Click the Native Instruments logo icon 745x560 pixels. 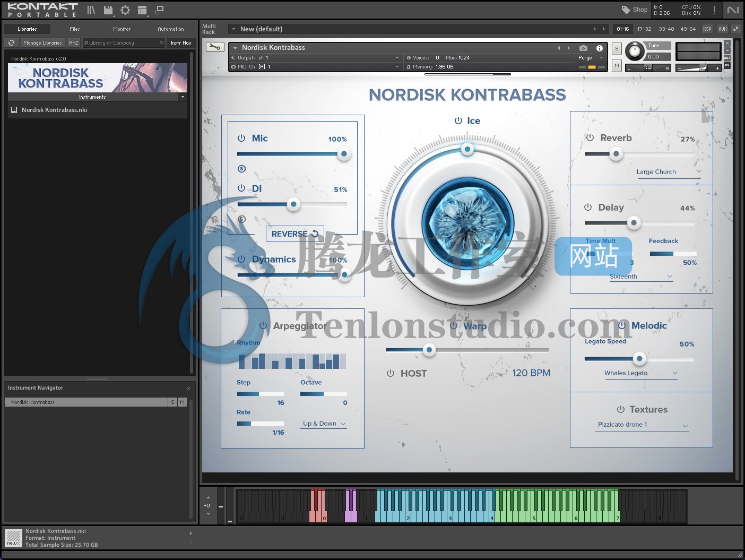click(733, 10)
